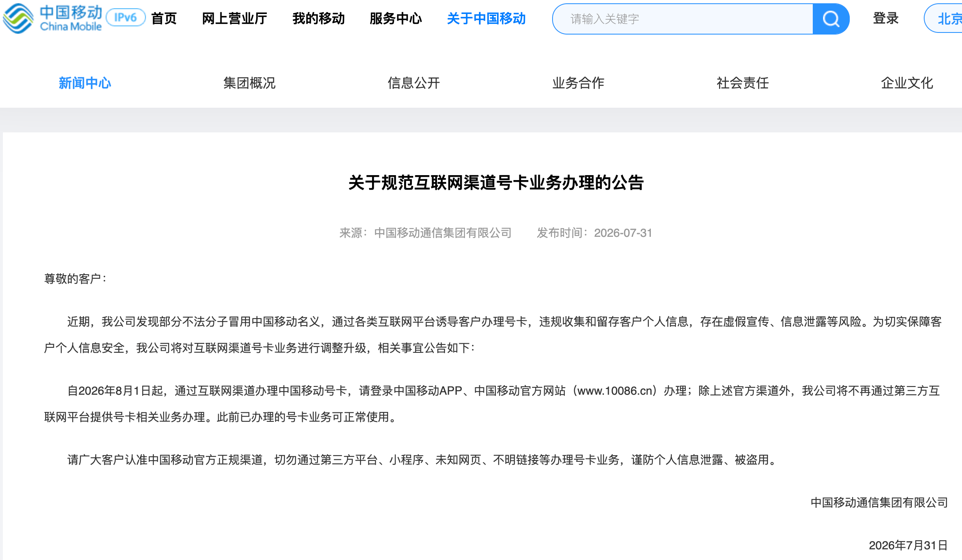The width and height of the screenshot is (962, 560).
Task: Click the greeting 尊敬的客户：
Action: coord(75,279)
